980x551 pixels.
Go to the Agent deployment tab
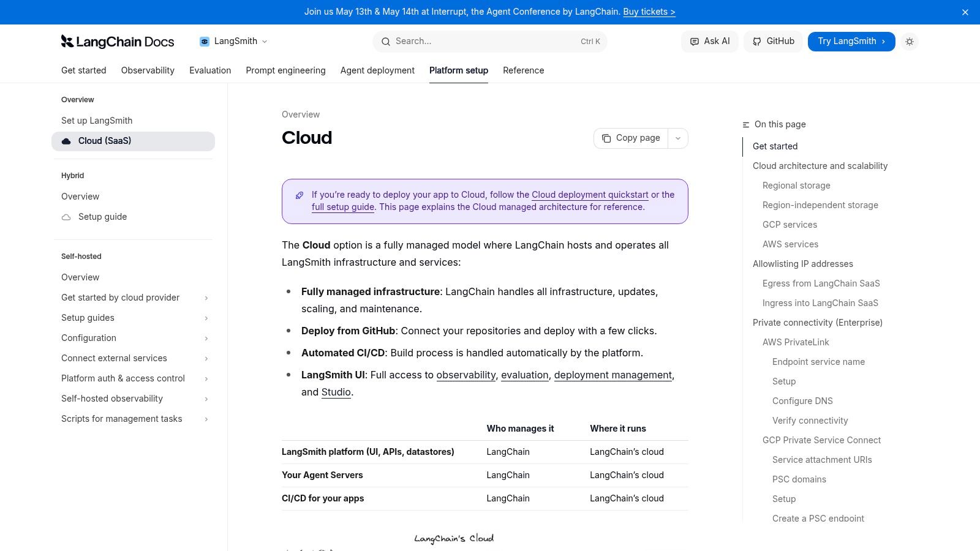(377, 70)
